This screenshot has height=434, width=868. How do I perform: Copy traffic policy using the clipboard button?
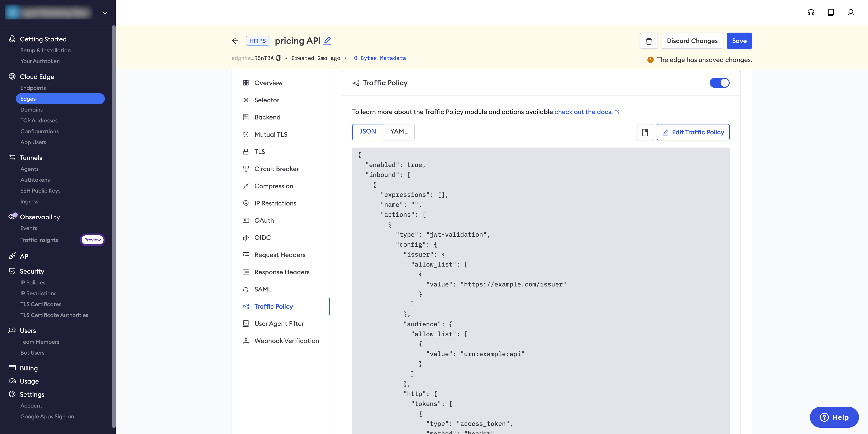645,132
